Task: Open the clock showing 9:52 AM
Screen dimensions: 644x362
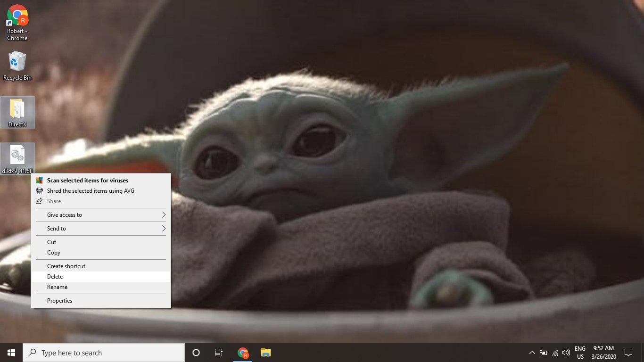Action: point(603,353)
